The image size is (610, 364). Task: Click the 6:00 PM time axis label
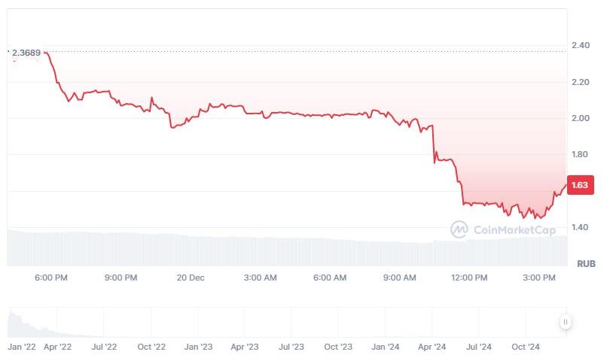click(51, 278)
